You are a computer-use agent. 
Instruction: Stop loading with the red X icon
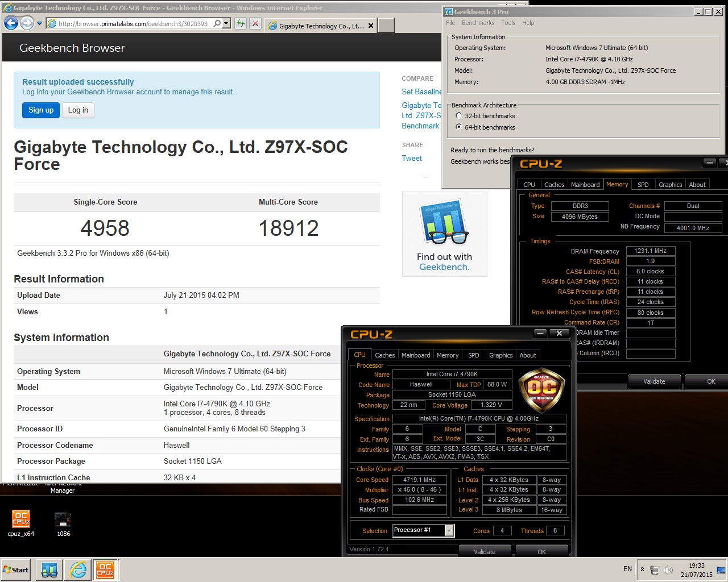tap(255, 24)
